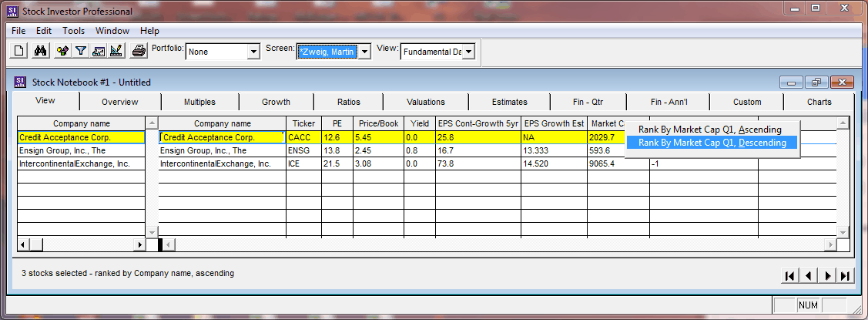This screenshot has width=868, height=320.
Task: Jump to first record navigation arrow
Action: coord(790,276)
